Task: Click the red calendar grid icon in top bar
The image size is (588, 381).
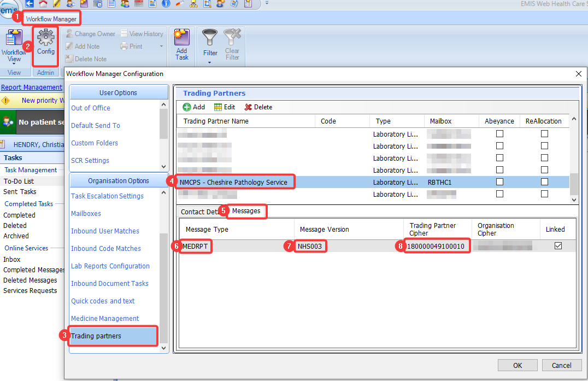Action: pyautogui.click(x=139, y=4)
